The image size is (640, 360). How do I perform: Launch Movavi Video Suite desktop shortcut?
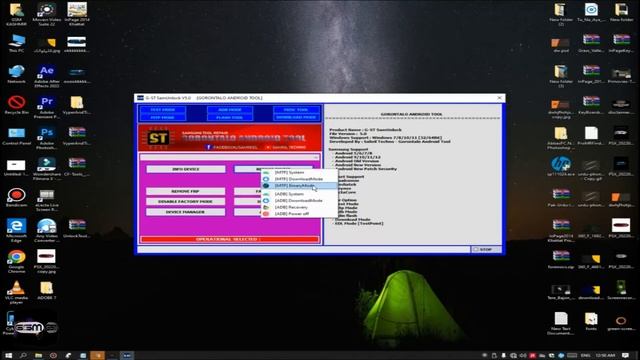[x=47, y=14]
